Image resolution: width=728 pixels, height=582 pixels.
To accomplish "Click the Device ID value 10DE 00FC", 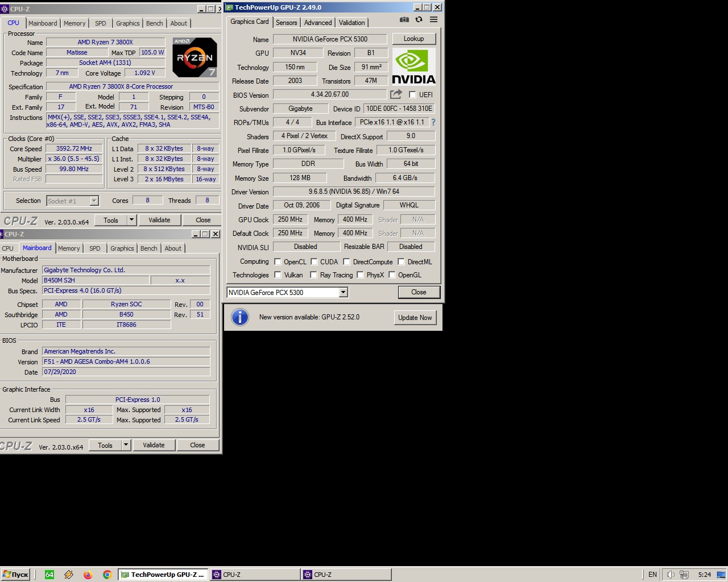I will (399, 109).
